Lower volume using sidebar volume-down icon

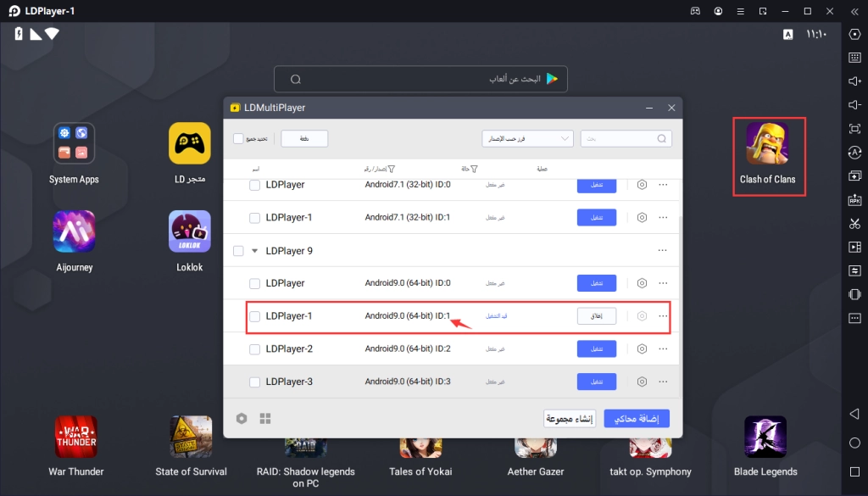tap(854, 104)
